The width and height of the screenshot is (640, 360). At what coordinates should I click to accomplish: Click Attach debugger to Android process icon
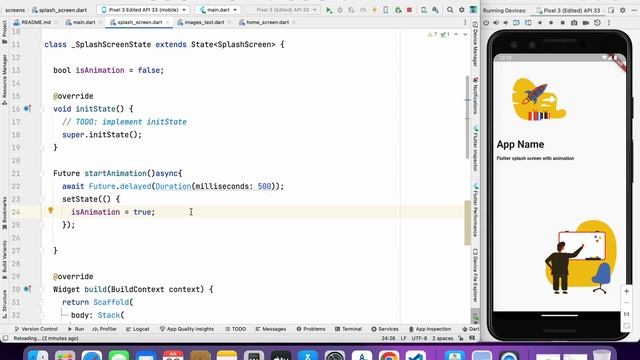point(398,10)
